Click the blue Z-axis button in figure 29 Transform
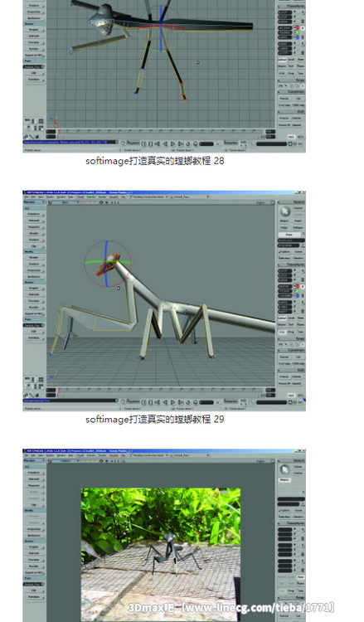364x622 pixels. pos(298,295)
